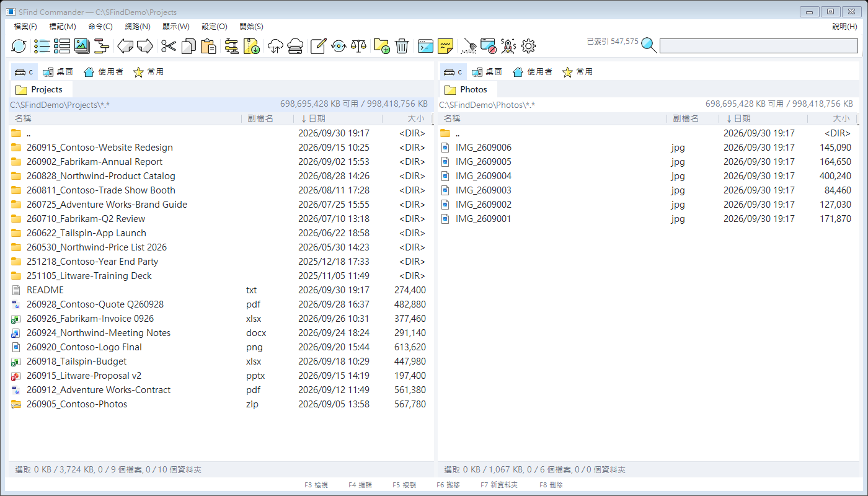Click F3 檢視 button
The width and height of the screenshot is (868, 496).
316,485
